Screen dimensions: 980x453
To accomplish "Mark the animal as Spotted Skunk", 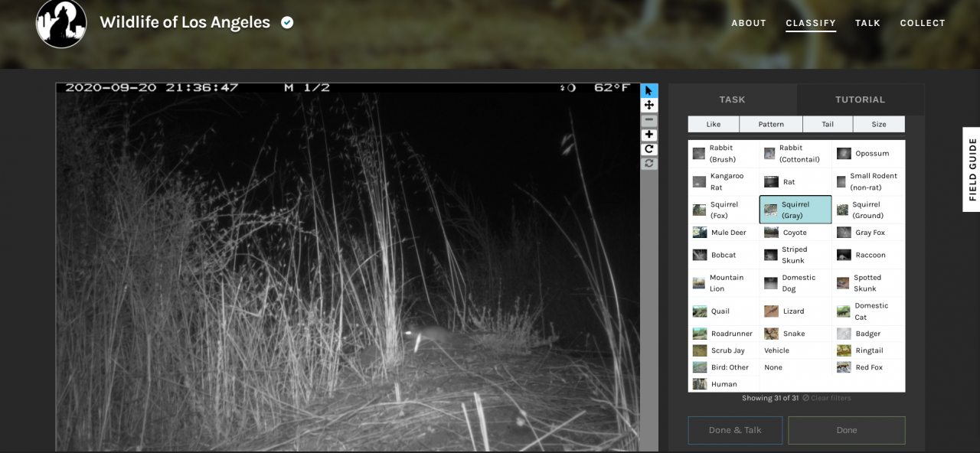I will point(868,283).
